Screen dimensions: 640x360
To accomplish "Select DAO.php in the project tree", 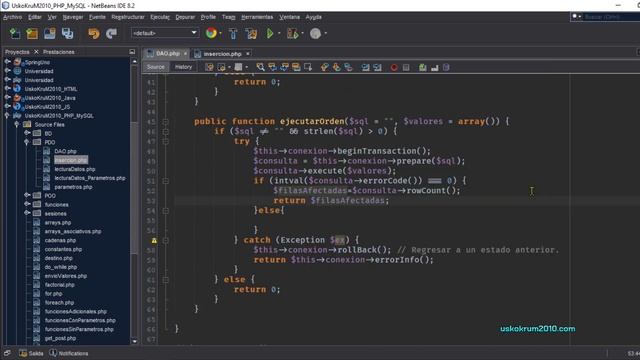I will [65, 151].
